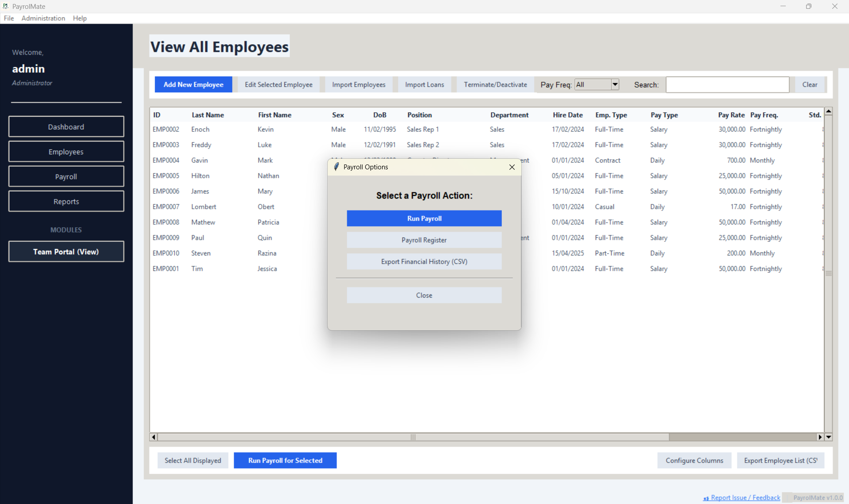
Task: Click Import Employees
Action: click(x=359, y=84)
